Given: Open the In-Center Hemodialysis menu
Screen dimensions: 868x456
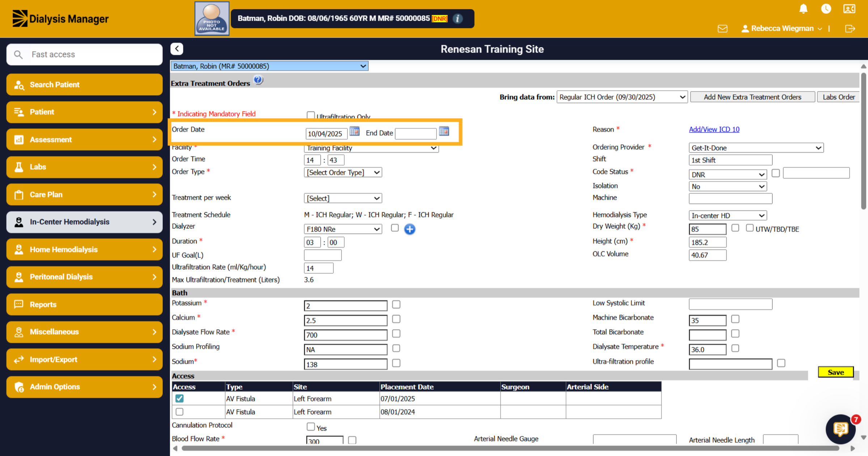Looking at the screenshot, I should (85, 222).
